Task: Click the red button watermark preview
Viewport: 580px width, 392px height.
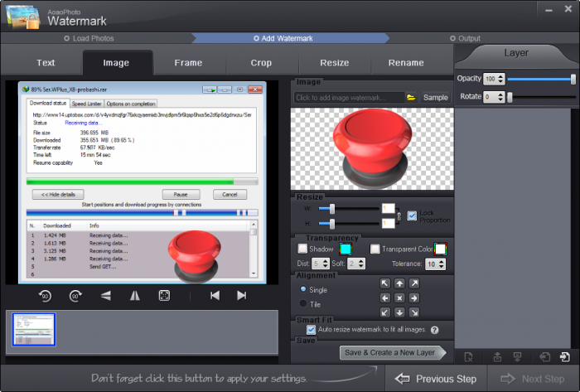Action: [373, 148]
